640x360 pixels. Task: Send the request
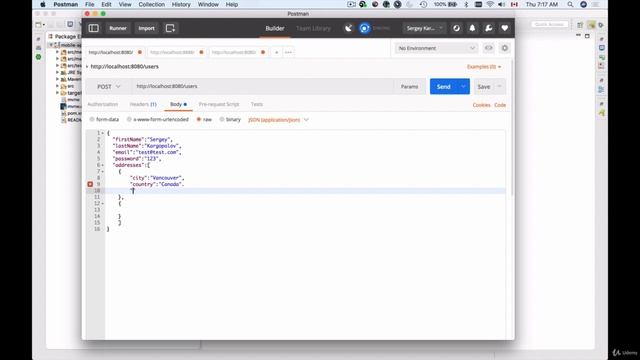tap(444, 87)
